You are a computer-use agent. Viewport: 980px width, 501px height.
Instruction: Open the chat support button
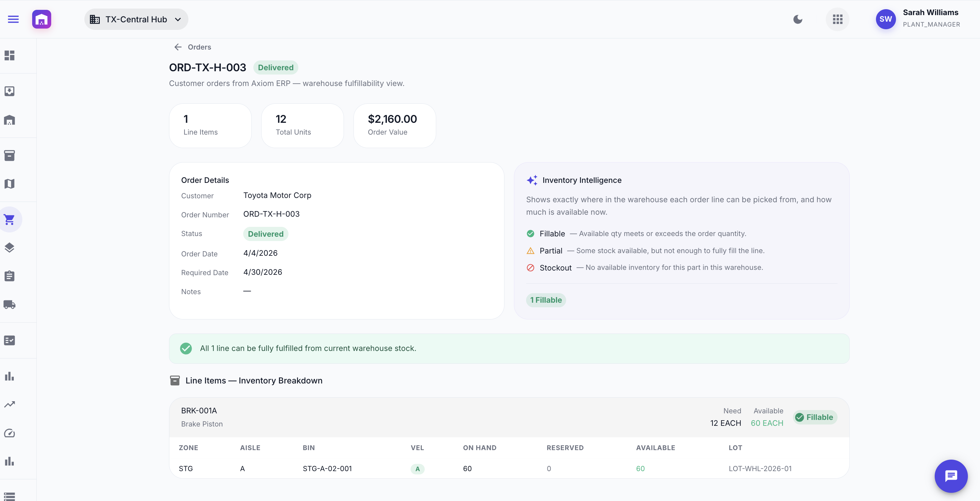(951, 476)
